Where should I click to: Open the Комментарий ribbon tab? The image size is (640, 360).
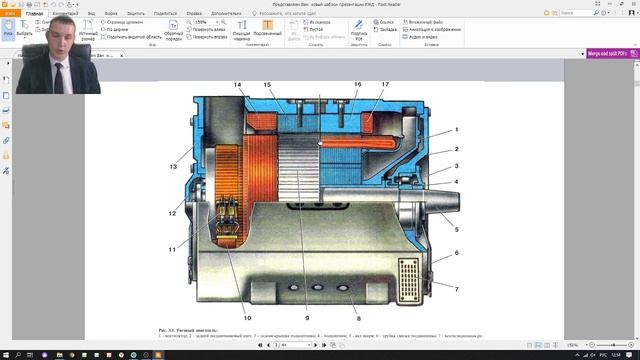(x=65, y=13)
